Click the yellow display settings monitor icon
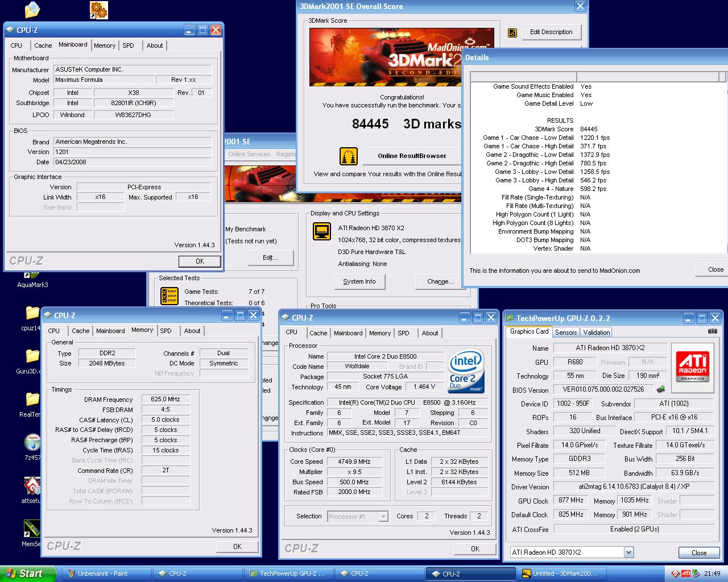Image resolution: width=728 pixels, height=582 pixels. [322, 231]
